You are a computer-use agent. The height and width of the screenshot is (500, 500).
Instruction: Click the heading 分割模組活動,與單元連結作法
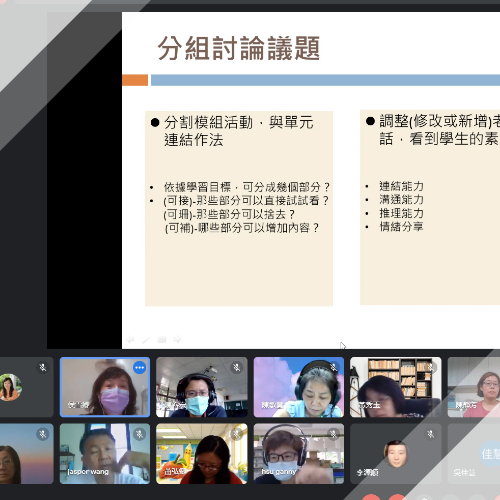tap(238, 131)
